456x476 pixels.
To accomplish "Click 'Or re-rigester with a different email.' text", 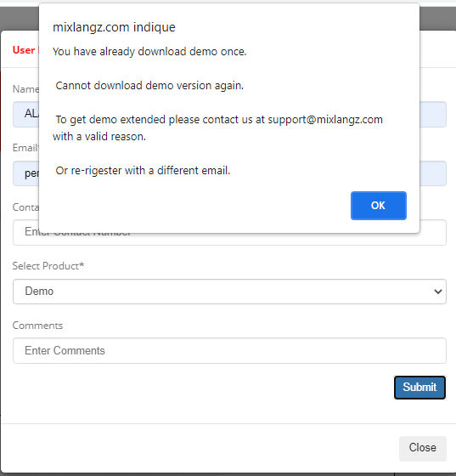I will [143, 171].
